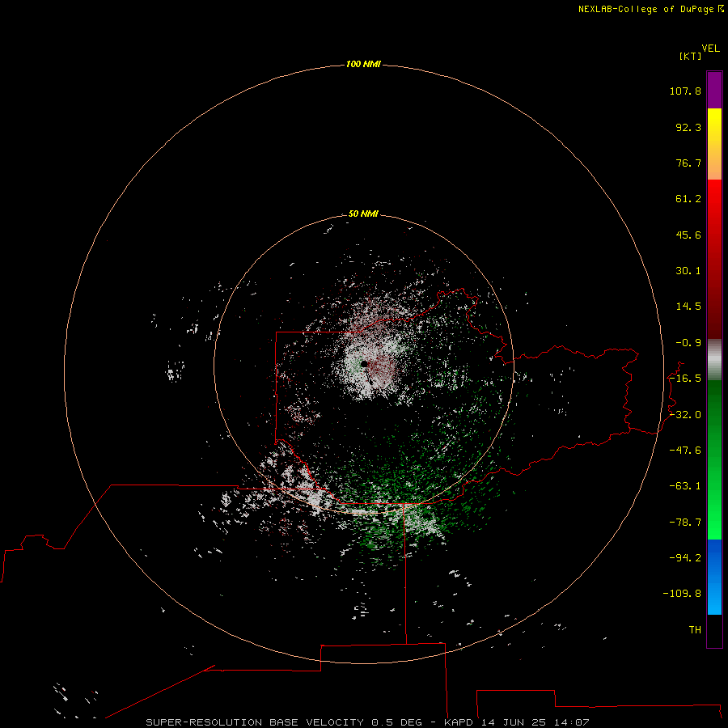Click the 14.5 velocity scale value

point(688,307)
